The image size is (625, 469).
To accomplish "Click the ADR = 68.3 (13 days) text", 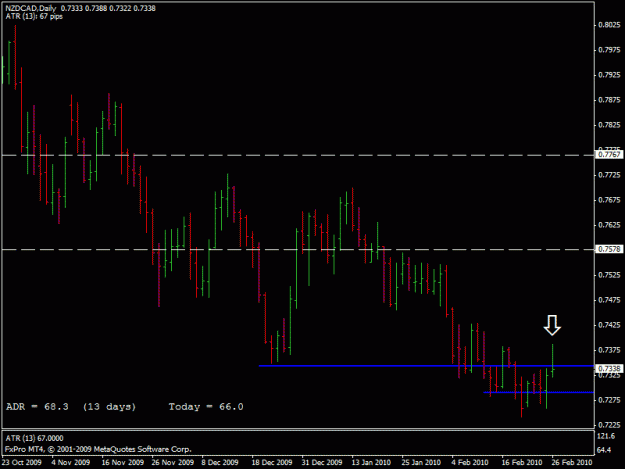I will pyautogui.click(x=71, y=407).
